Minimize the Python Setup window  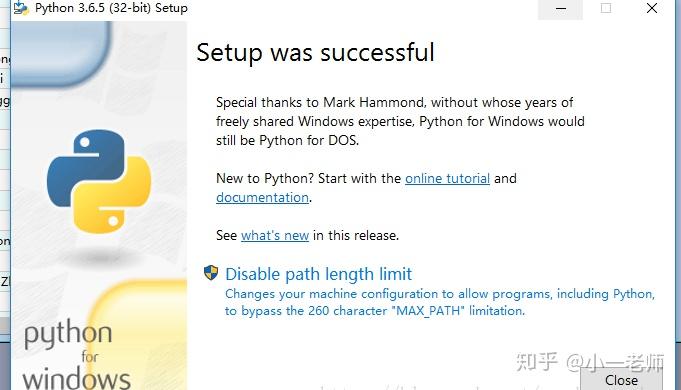[x=560, y=9]
